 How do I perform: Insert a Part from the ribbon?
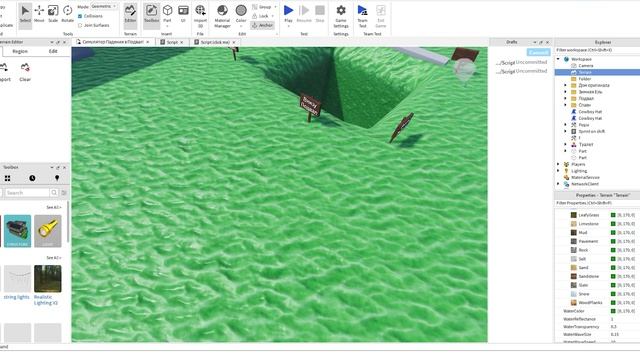point(167,15)
